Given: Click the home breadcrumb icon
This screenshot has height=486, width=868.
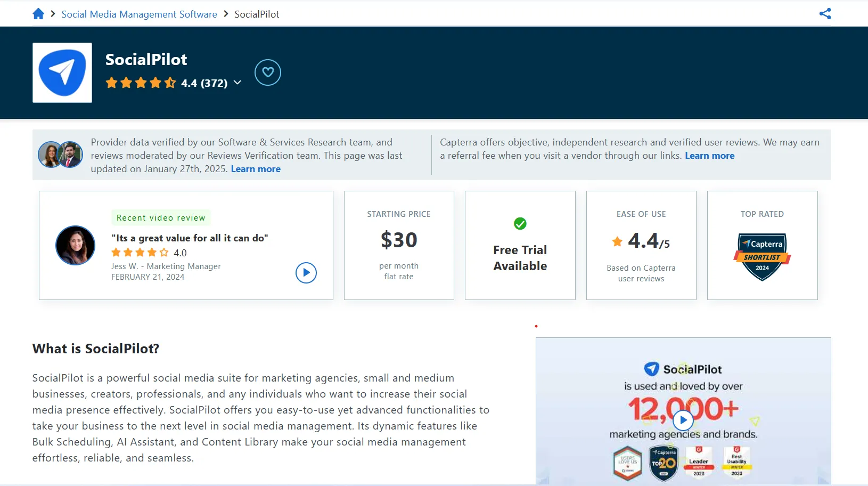Looking at the screenshot, I should [38, 13].
